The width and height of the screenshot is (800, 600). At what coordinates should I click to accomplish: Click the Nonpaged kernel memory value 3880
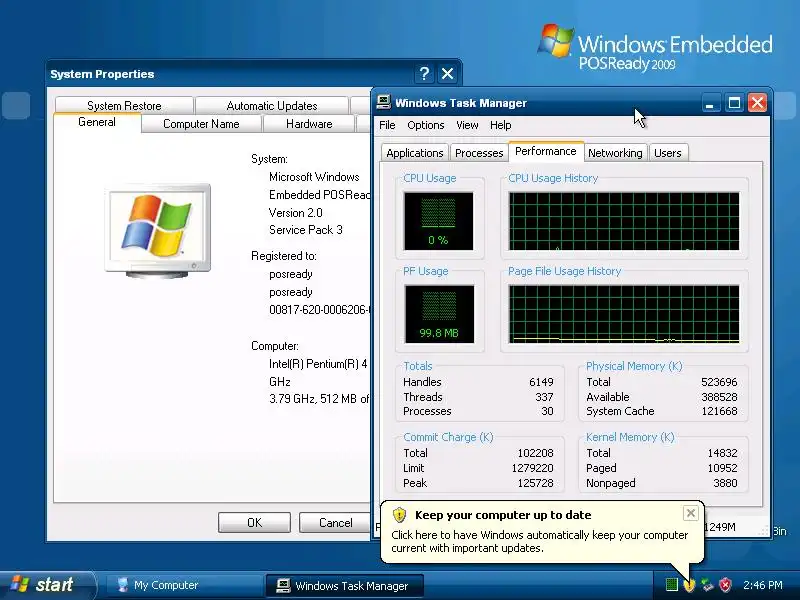(726, 483)
